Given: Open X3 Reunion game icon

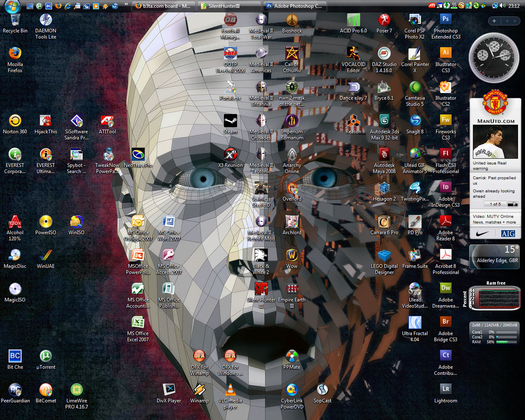Looking at the screenshot, I should (x=231, y=158).
